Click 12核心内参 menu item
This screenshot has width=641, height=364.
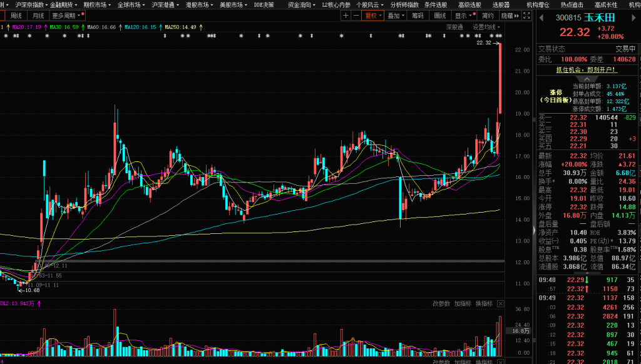(x=336, y=5)
